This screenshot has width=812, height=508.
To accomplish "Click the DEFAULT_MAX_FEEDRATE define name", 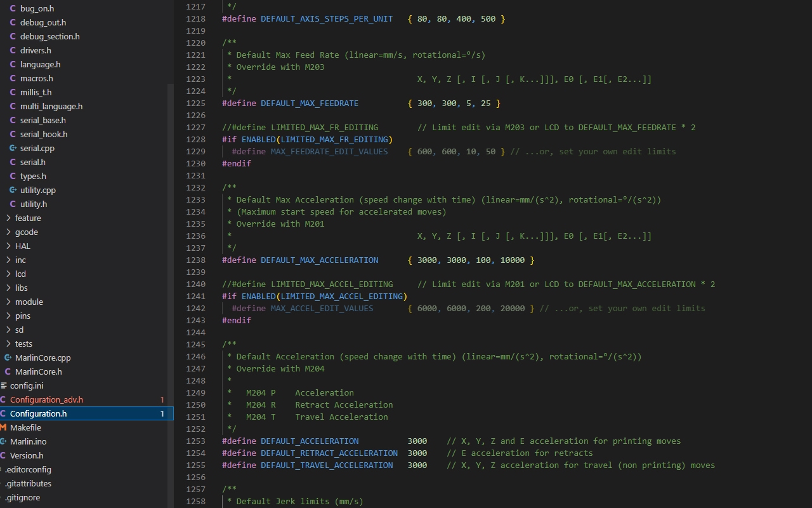I will pos(309,103).
